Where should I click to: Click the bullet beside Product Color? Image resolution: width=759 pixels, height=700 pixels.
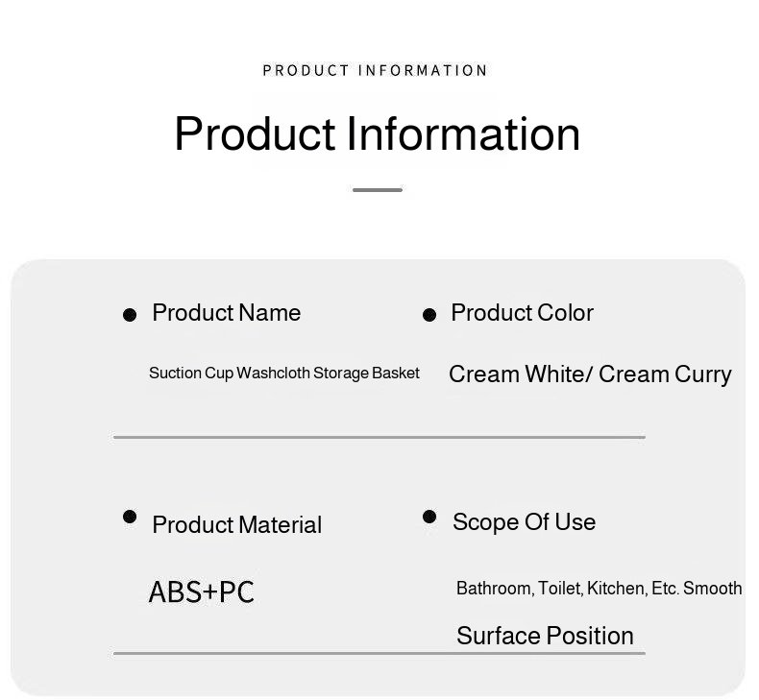pyautogui.click(x=429, y=315)
